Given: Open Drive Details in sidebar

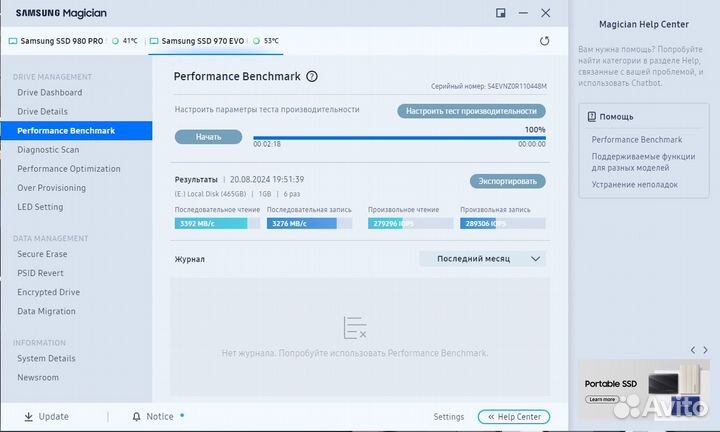Looking at the screenshot, I should point(42,112).
